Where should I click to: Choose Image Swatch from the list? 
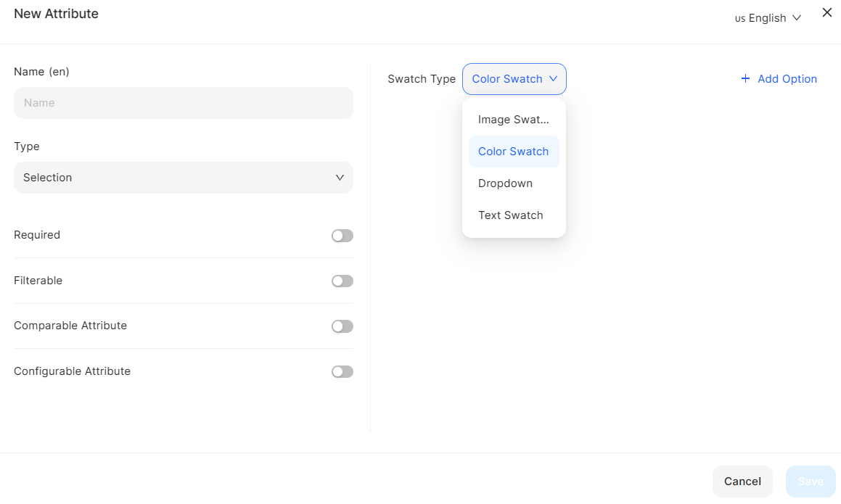click(x=514, y=120)
